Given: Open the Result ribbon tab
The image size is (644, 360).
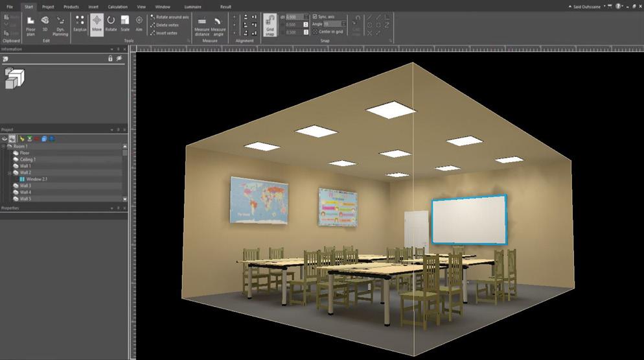Looking at the screenshot, I should click(x=225, y=6).
